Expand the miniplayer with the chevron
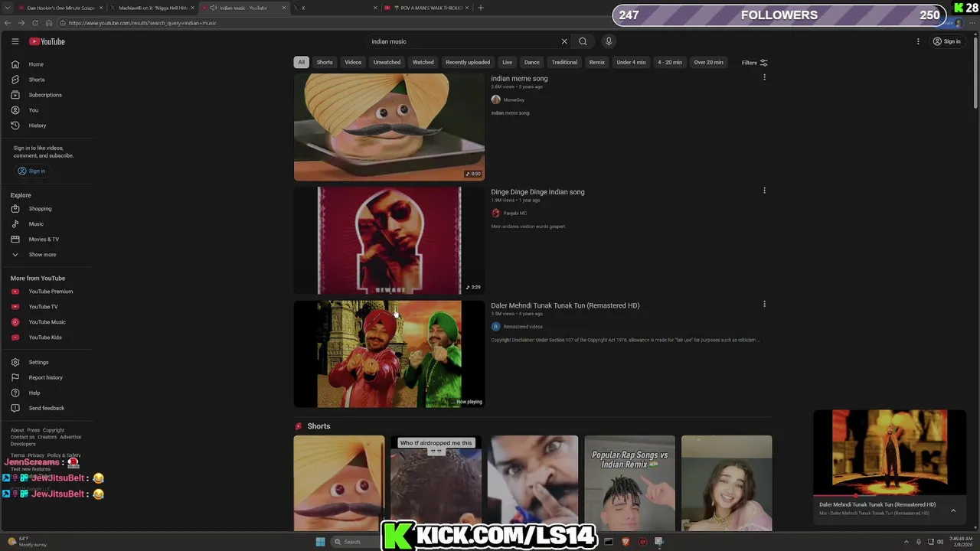 953,510
